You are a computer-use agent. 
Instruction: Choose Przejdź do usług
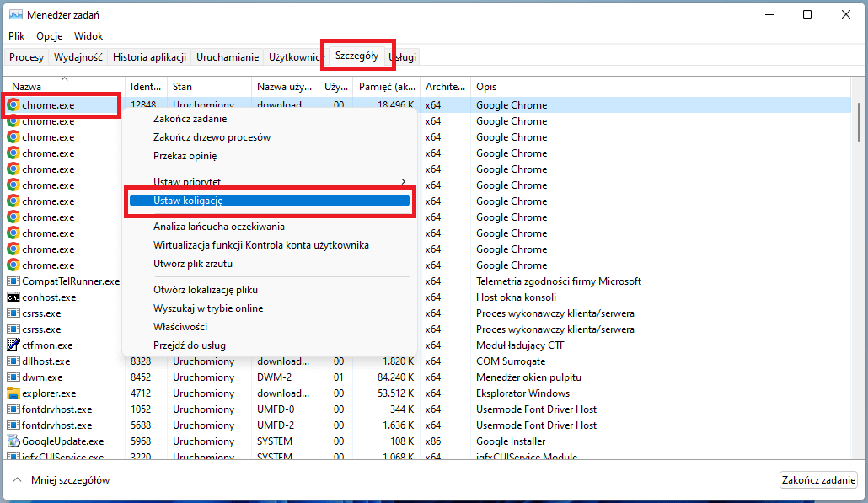click(190, 345)
